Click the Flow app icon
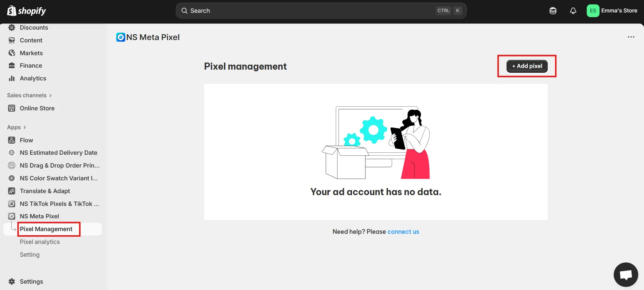Screen dimensions: 644x290 click(12, 140)
